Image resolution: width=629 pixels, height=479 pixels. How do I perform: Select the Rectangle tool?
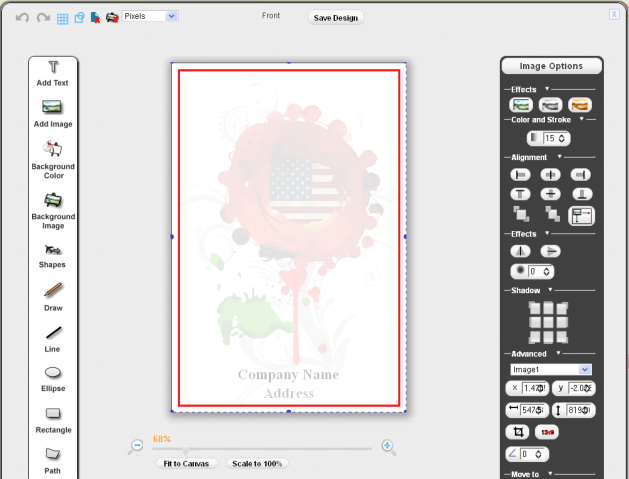click(x=53, y=421)
